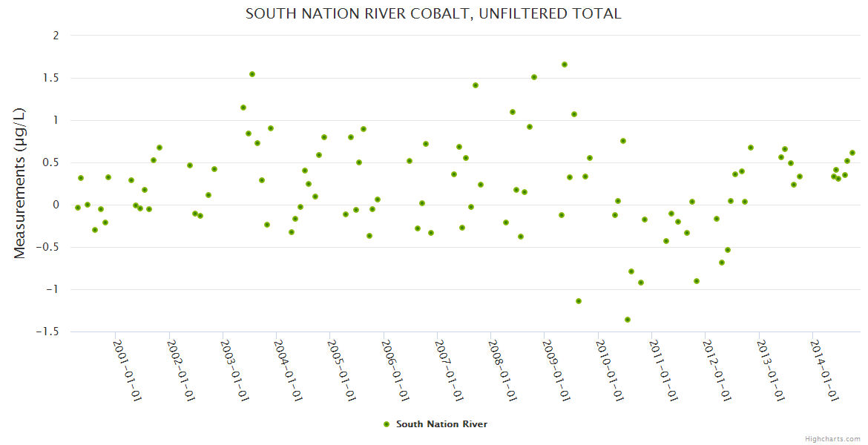Click the Measurements (µg/L) axis title
This screenshot has height=445, width=868.
20,182
